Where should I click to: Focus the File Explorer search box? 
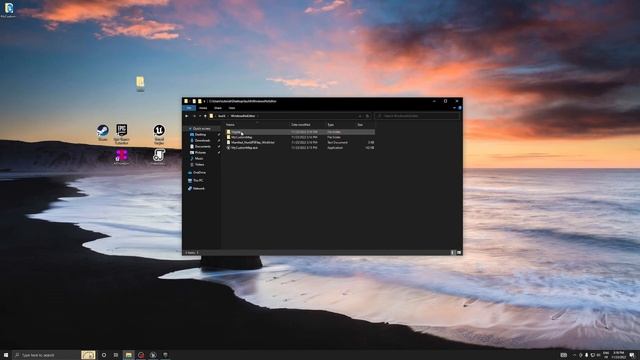[417, 116]
